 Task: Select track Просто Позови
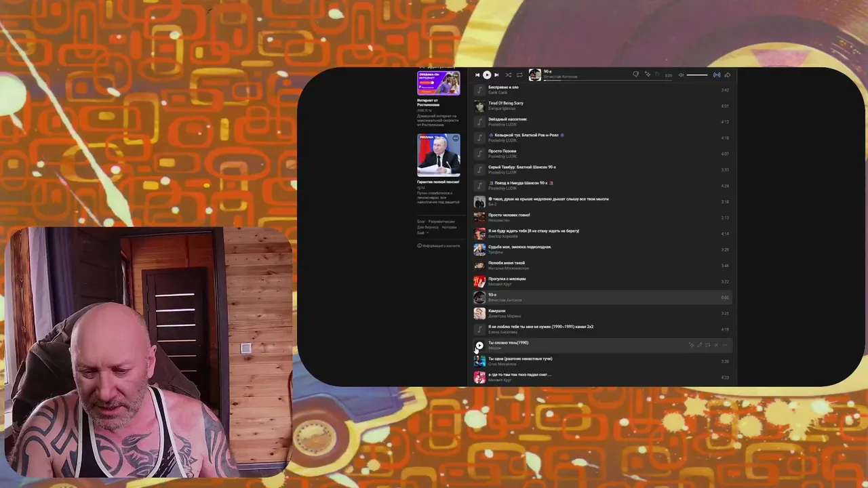pyautogui.click(x=502, y=151)
